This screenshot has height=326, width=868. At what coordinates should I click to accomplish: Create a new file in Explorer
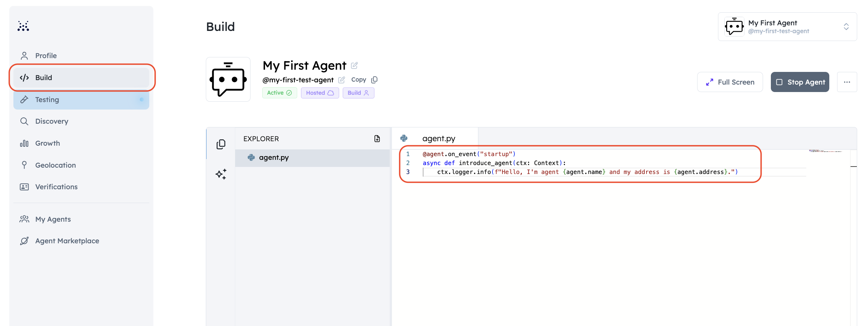click(377, 139)
